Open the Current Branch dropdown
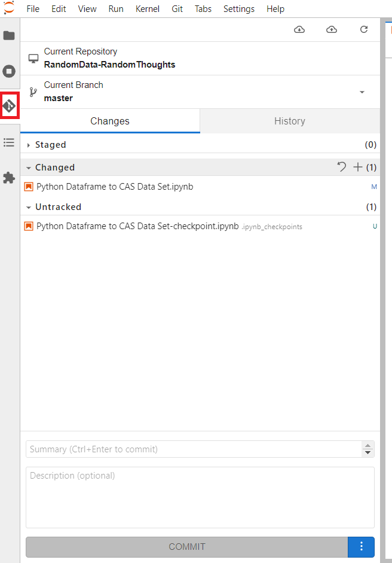This screenshot has width=392, height=563. coord(362,92)
